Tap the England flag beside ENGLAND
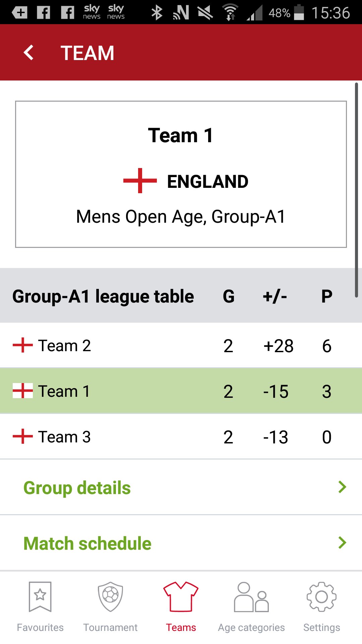This screenshot has height=644, width=362. pos(140,181)
